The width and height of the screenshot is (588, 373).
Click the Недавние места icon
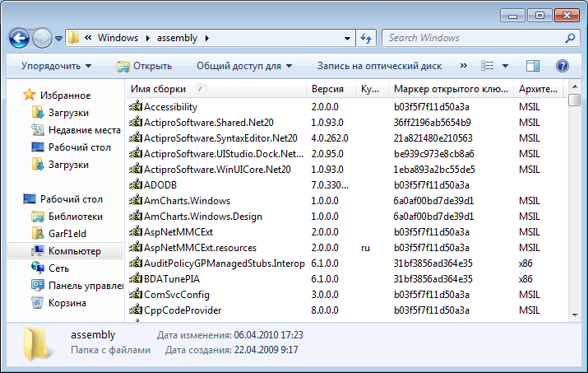click(38, 130)
